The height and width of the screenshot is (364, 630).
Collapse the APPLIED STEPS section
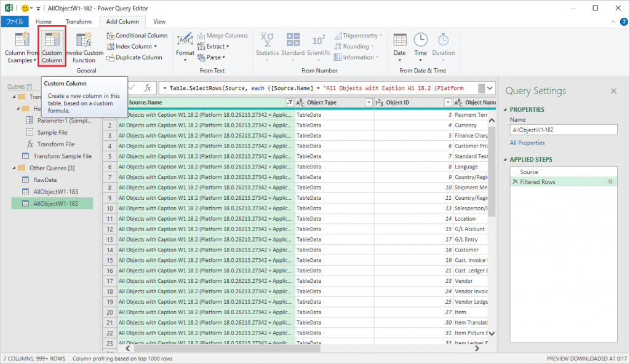506,159
